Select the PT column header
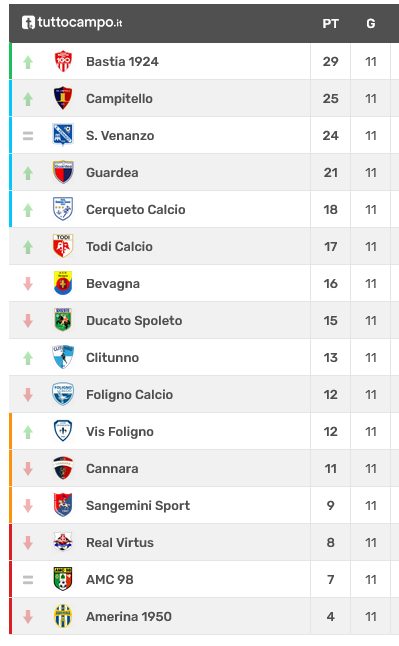 click(x=331, y=24)
